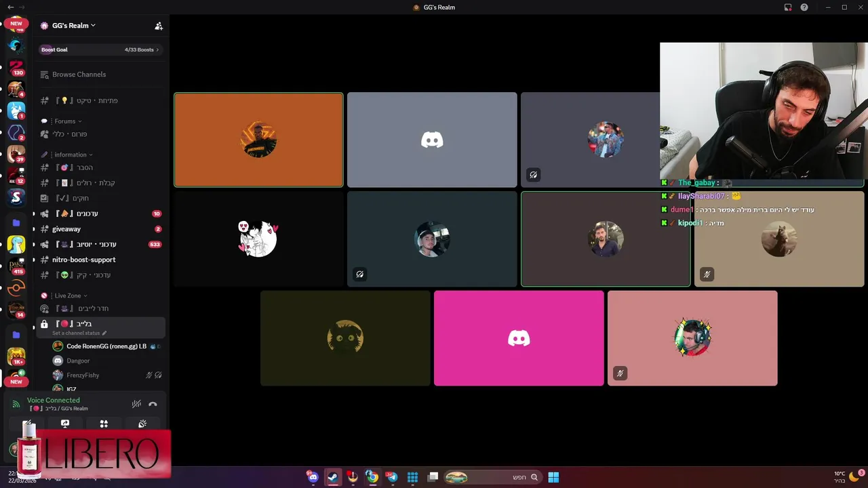The height and width of the screenshot is (488, 868).
Task: Open the soundboard button in the voice panel
Action: [x=142, y=424]
